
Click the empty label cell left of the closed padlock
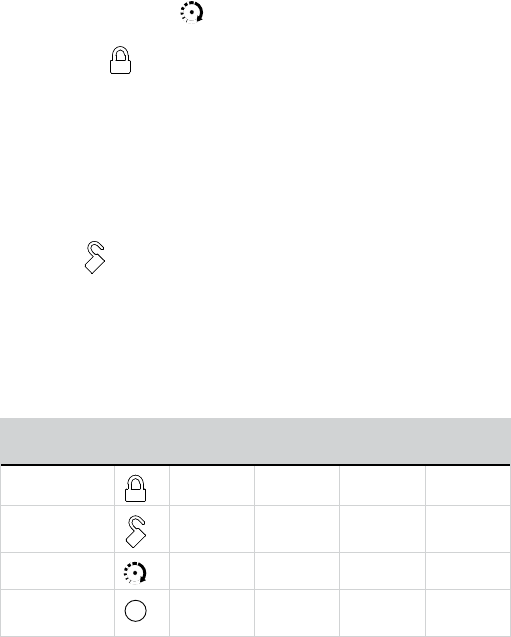click(57, 485)
